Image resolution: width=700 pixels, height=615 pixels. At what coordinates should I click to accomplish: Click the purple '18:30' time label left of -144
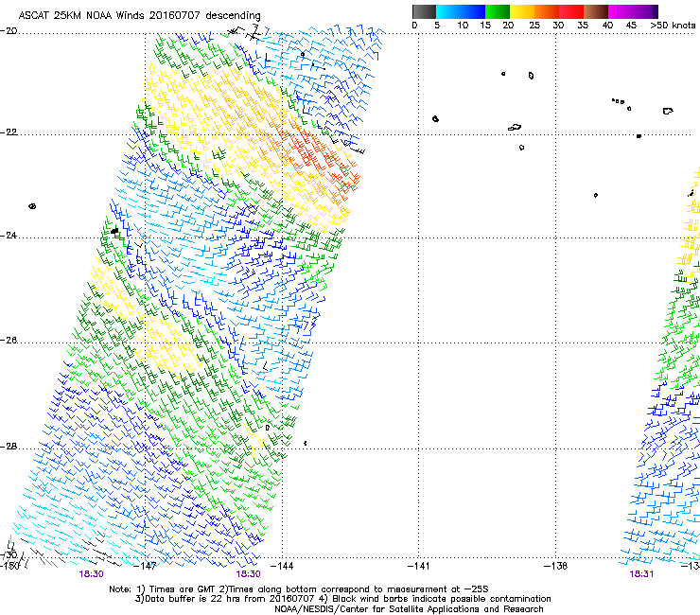[x=248, y=574]
